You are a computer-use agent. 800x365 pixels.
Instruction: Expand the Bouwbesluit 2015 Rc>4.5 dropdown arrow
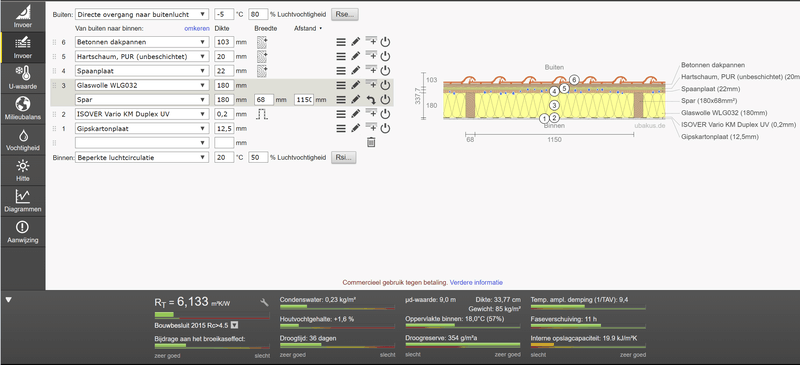pyautogui.click(x=234, y=325)
